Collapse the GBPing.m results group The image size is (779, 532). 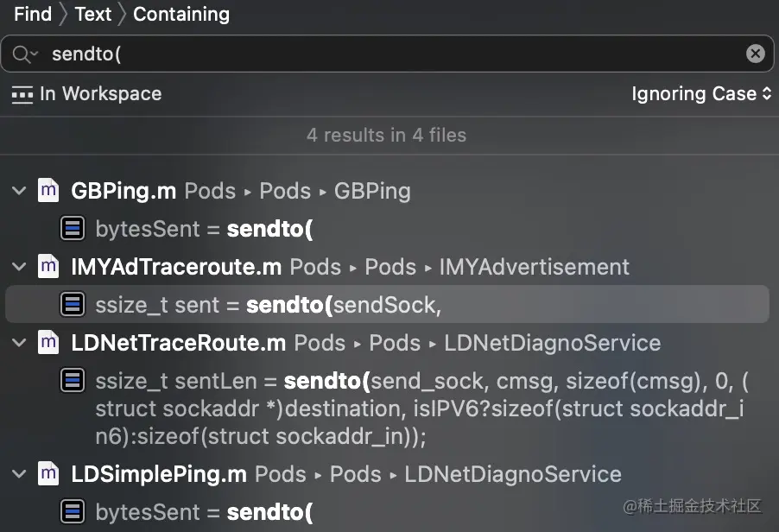[20, 191]
